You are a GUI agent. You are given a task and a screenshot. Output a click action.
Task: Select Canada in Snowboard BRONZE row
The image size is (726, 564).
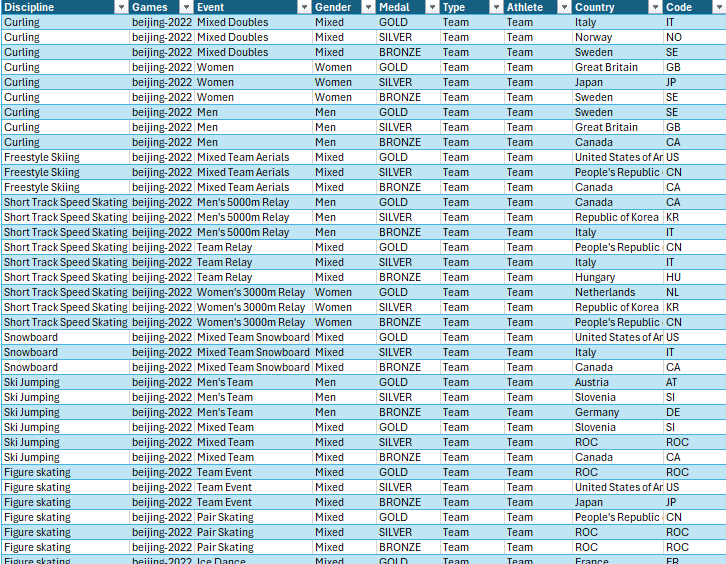pos(618,367)
